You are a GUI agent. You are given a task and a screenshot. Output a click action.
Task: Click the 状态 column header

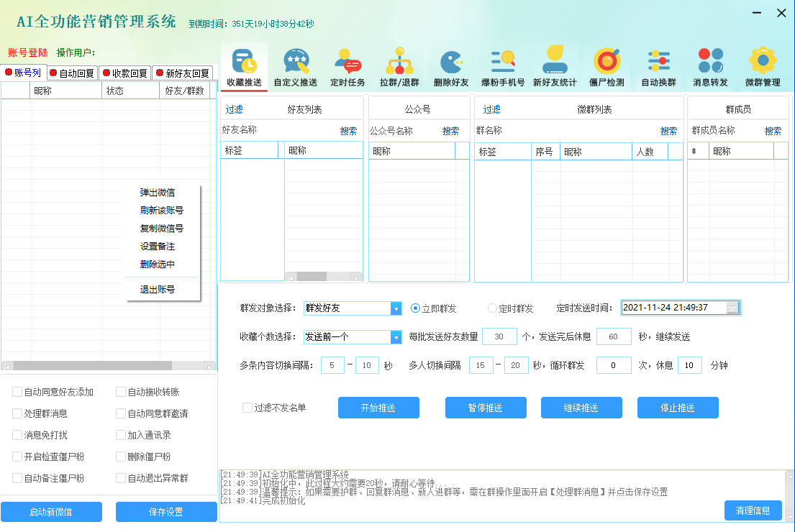click(131, 91)
